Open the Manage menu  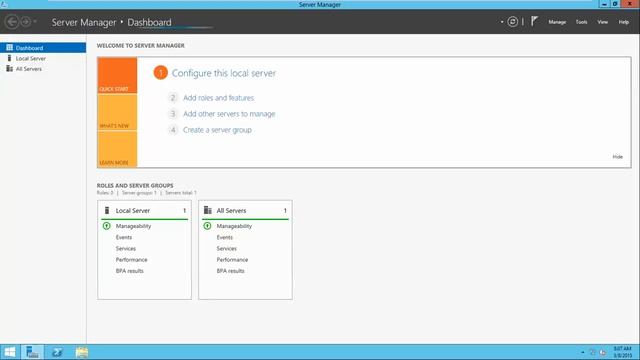[557, 22]
